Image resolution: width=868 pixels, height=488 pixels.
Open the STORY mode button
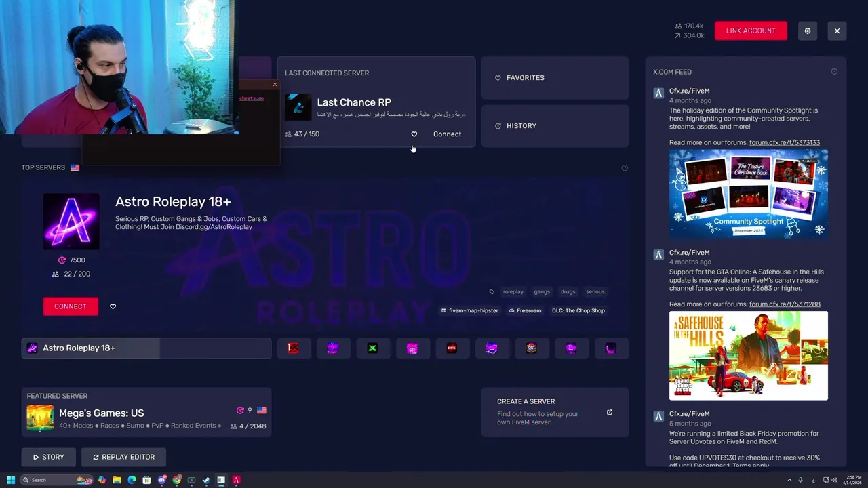coord(48,457)
